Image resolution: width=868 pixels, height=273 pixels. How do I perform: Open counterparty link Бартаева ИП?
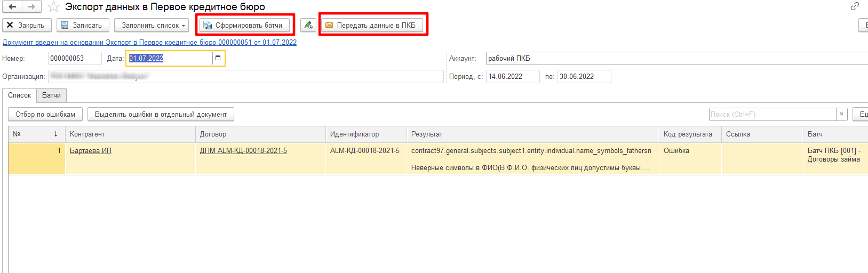[x=91, y=151]
